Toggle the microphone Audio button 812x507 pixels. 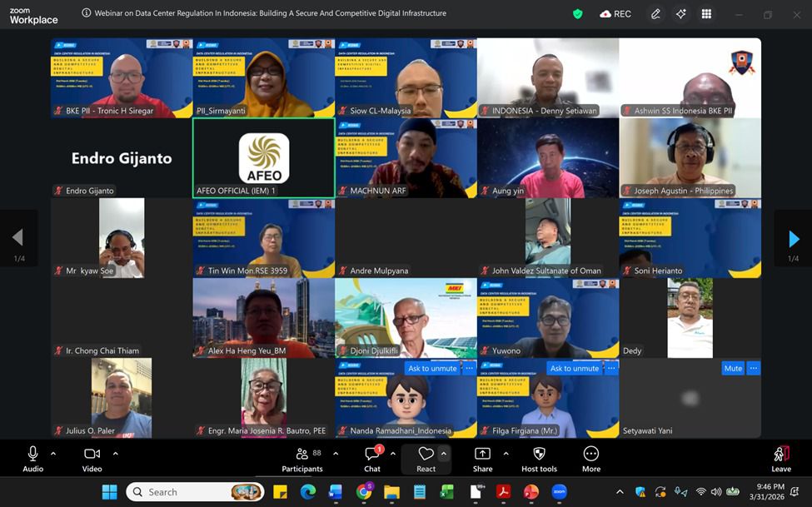point(33,459)
